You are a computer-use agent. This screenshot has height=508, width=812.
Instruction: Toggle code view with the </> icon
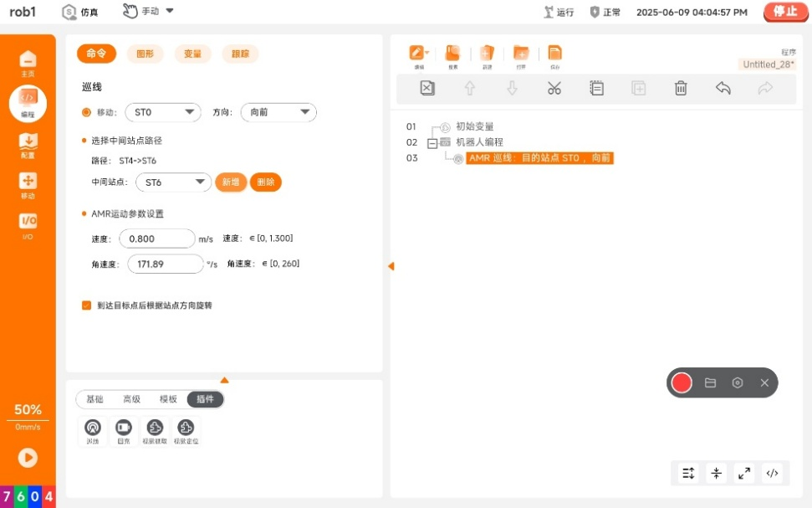[x=772, y=473]
